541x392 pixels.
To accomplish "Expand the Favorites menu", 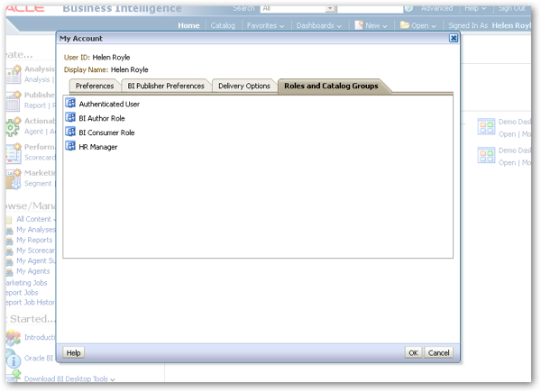I will coord(265,25).
